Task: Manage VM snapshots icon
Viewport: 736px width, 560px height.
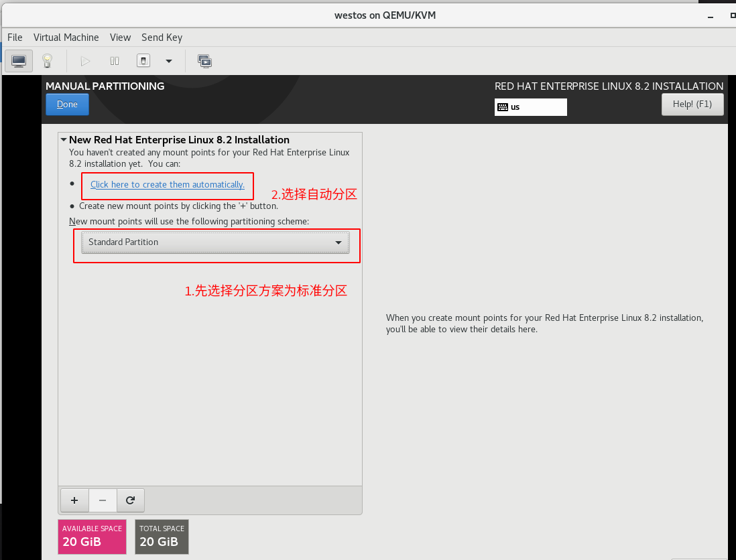Action: click(x=204, y=61)
